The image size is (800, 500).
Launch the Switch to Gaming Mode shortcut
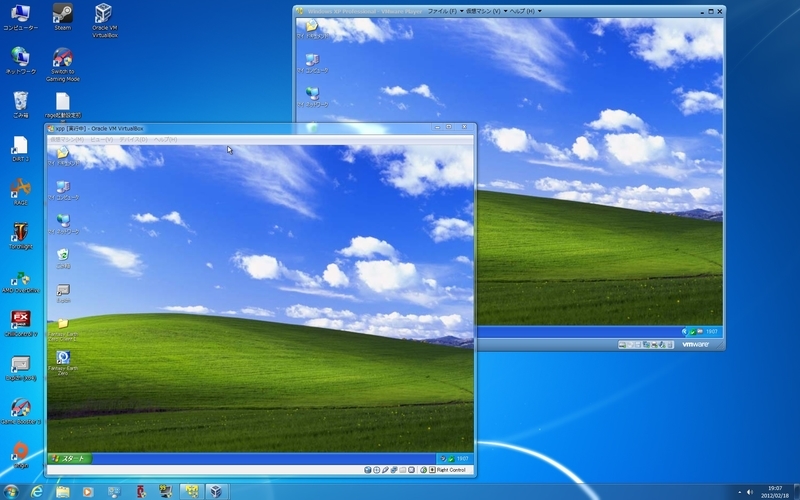(63, 64)
